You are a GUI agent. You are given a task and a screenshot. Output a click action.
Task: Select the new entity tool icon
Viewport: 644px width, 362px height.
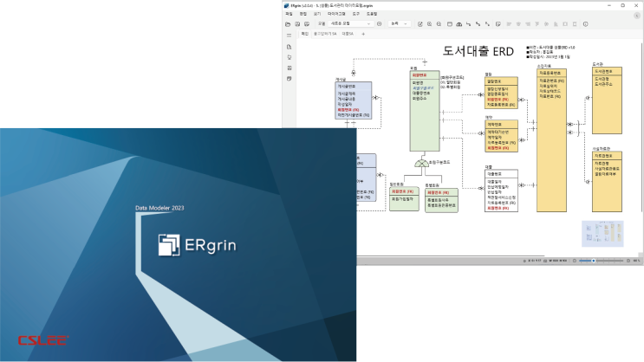coord(450,24)
